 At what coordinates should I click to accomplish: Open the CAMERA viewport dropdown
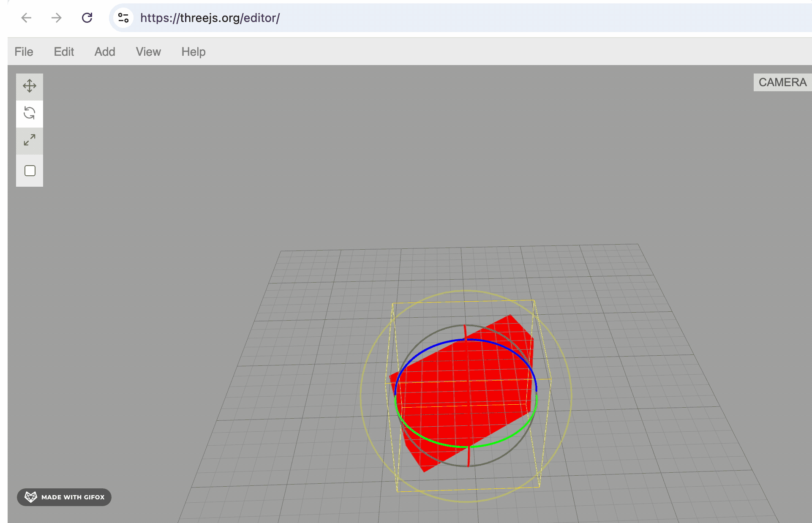coord(782,82)
